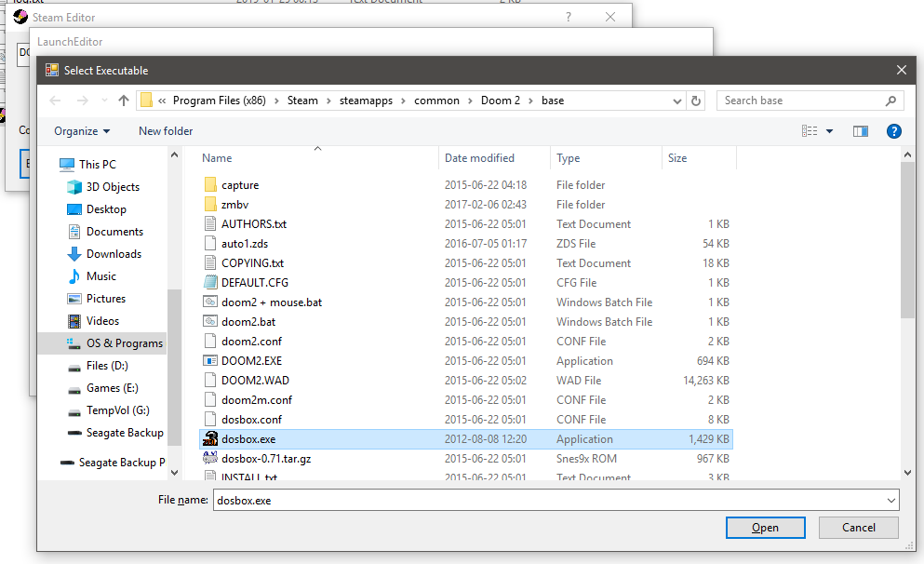Navigate back with the back arrow

click(x=56, y=101)
